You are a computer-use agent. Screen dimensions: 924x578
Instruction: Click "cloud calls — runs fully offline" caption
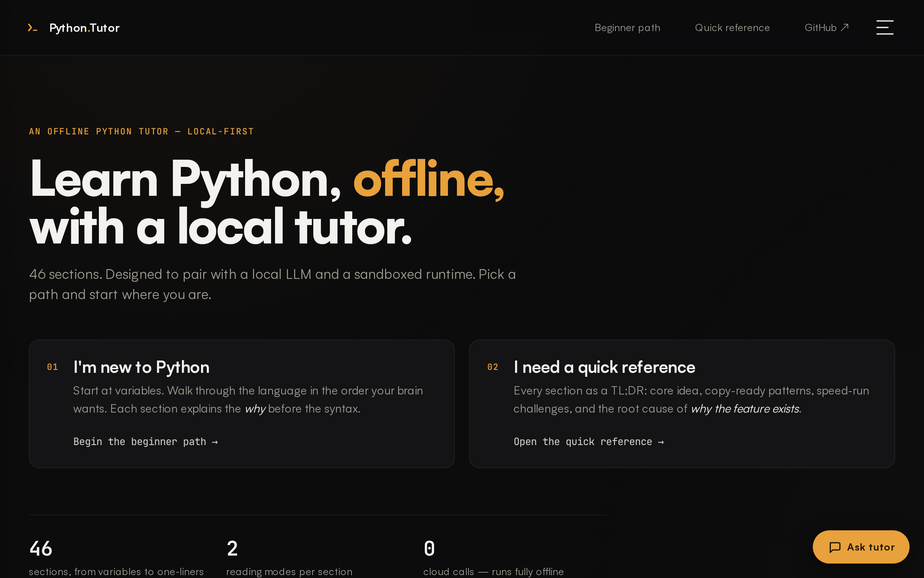[493, 571]
